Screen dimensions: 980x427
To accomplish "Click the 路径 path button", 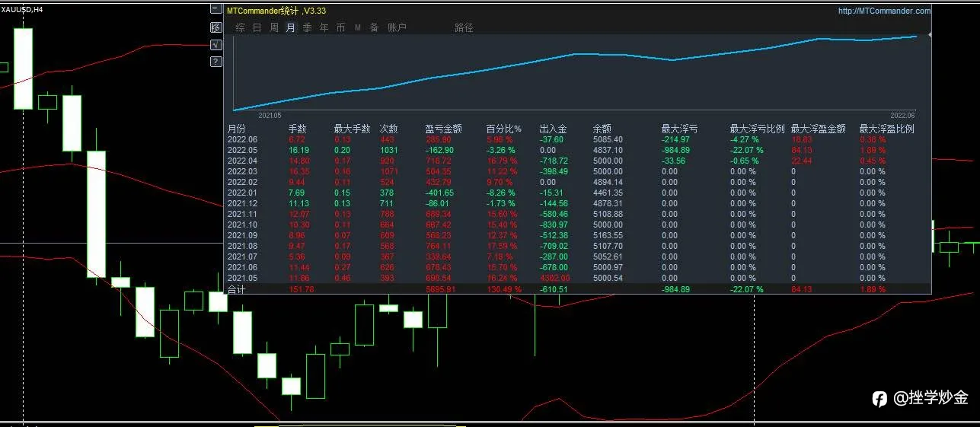I will click(464, 27).
